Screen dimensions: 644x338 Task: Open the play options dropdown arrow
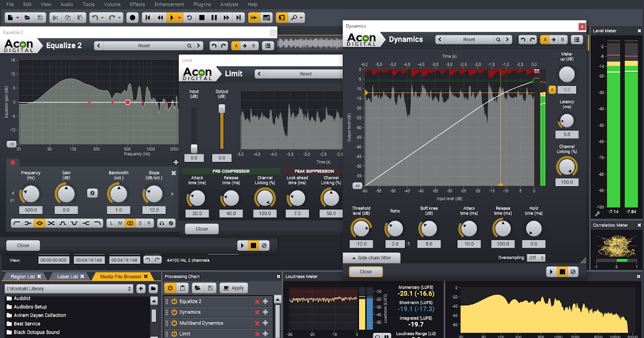tap(179, 18)
